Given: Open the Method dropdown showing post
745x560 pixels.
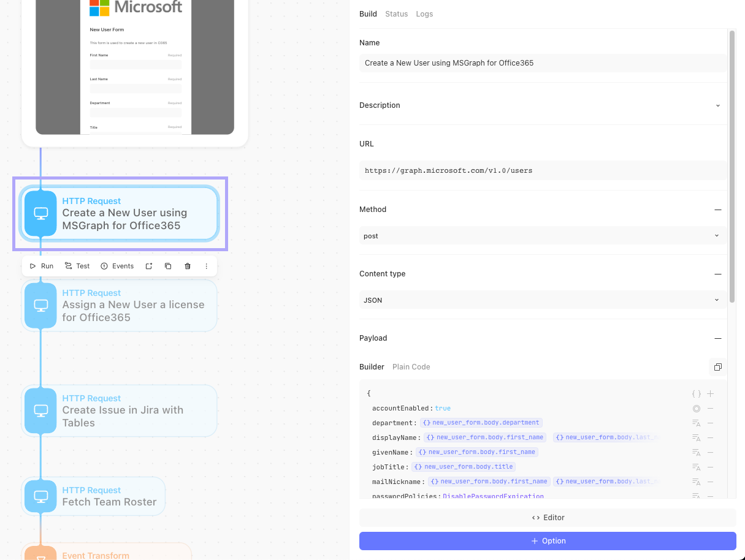Looking at the screenshot, I should (543, 236).
